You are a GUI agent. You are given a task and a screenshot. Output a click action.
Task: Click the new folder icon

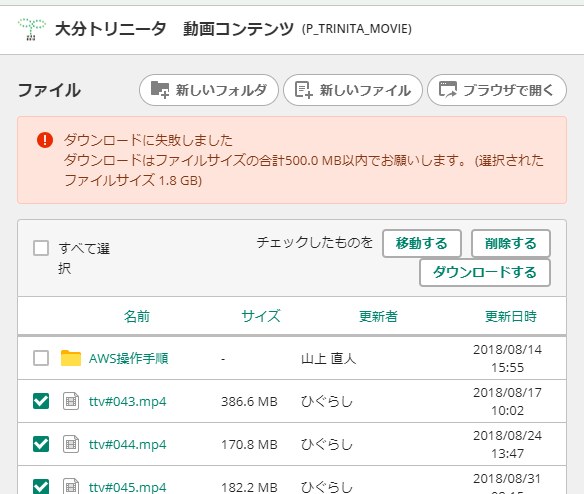[160, 90]
